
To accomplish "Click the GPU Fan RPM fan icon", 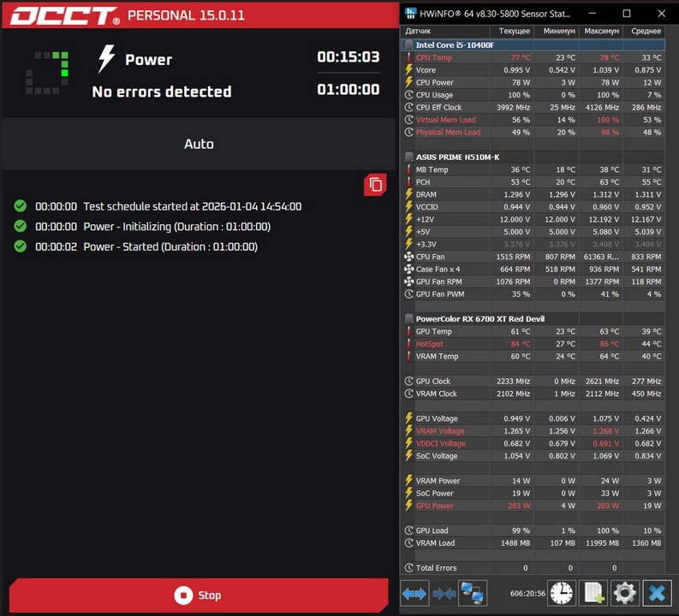I will 408,281.
